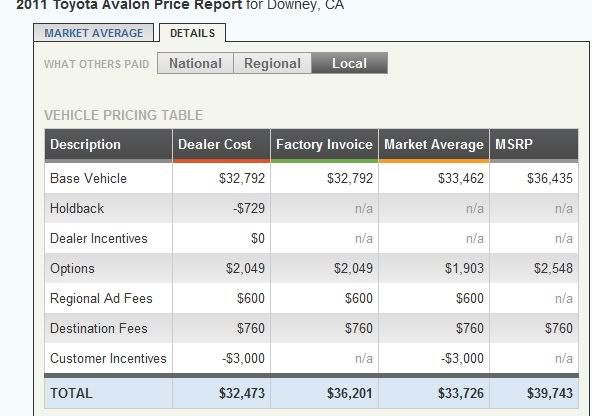Click the Factory Invoice column header

[324, 145]
